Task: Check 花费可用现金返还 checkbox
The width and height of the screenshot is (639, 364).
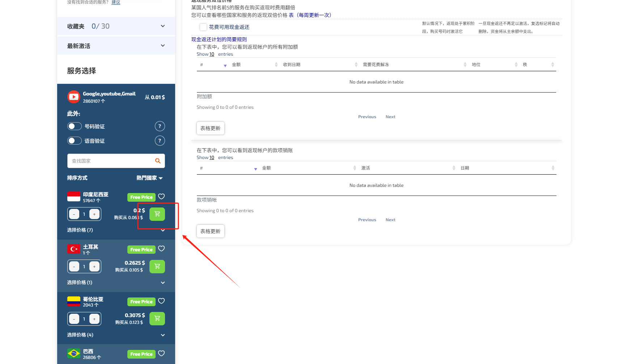Action: click(203, 27)
